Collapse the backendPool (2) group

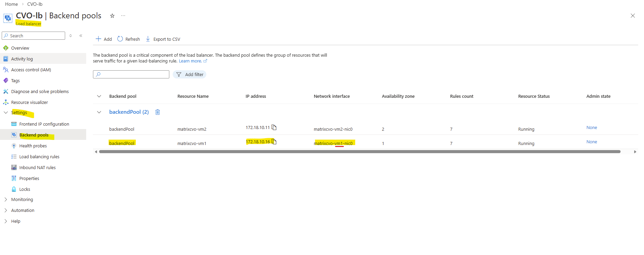(99, 112)
